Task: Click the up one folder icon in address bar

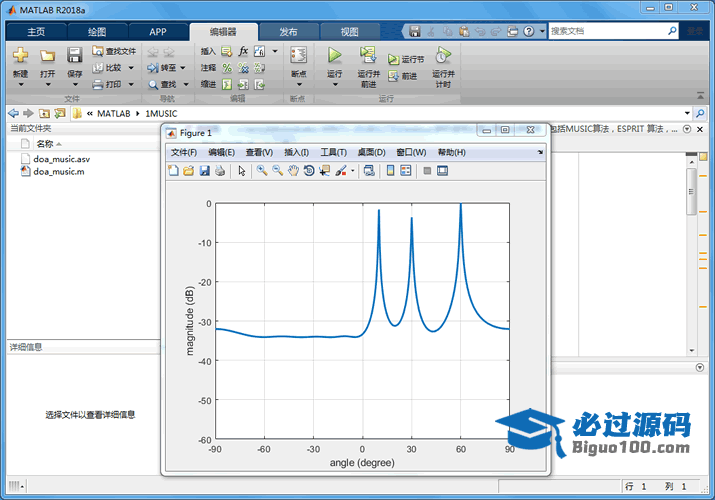Action: pyautogui.click(x=44, y=113)
